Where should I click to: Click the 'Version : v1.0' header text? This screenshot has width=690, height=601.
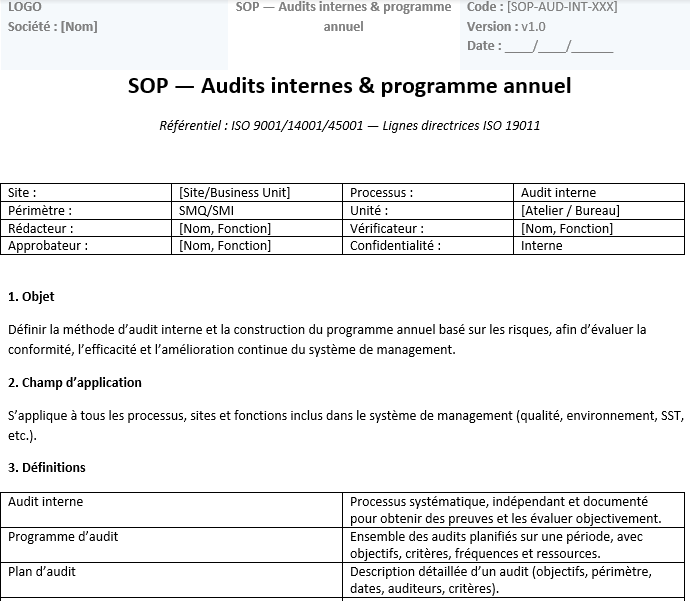click(506, 26)
